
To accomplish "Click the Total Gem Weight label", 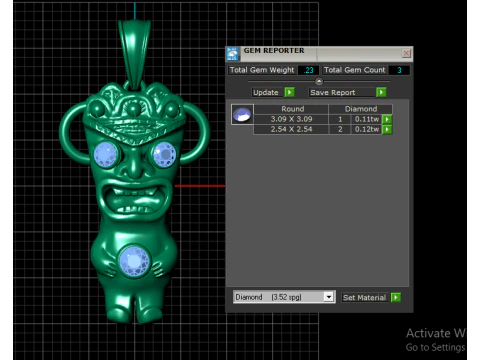I will point(262,70).
